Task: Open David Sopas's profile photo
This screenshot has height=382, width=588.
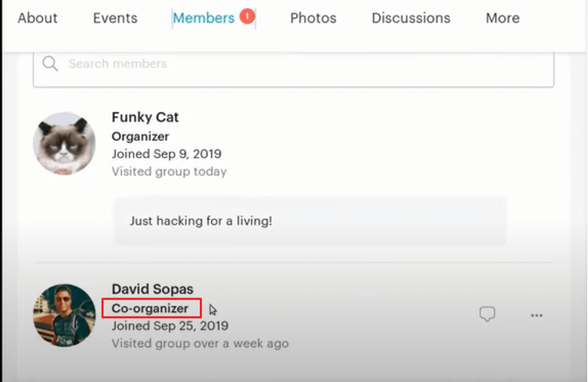Action: pyautogui.click(x=64, y=315)
